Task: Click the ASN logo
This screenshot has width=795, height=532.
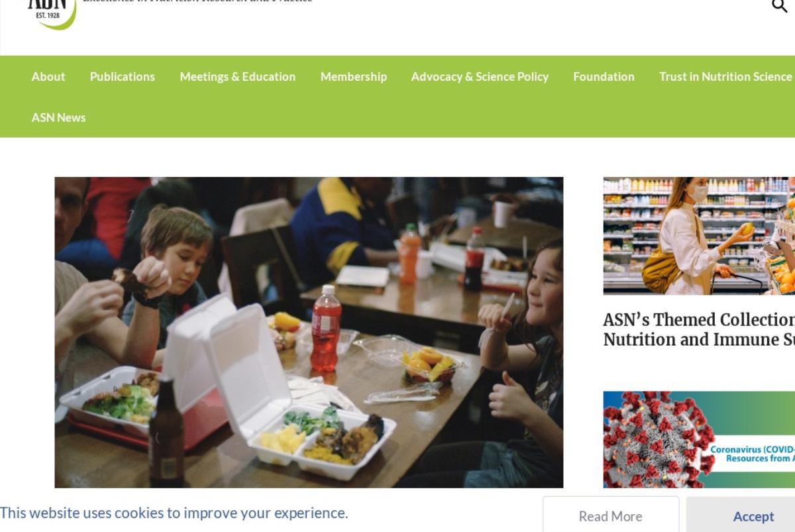Action: (52, 13)
